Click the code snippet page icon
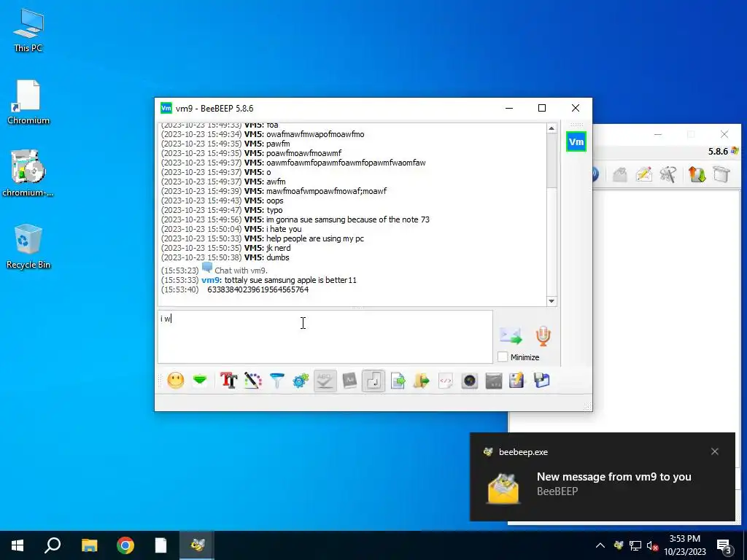This screenshot has height=560, width=747. click(x=446, y=381)
